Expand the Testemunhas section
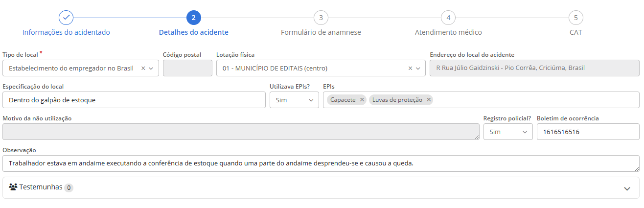 627,188
